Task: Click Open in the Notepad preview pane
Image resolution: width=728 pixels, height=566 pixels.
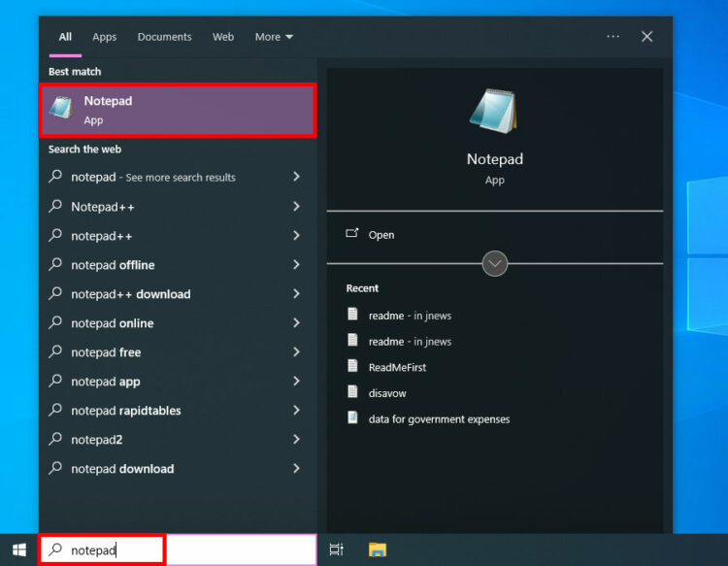Action: click(381, 235)
